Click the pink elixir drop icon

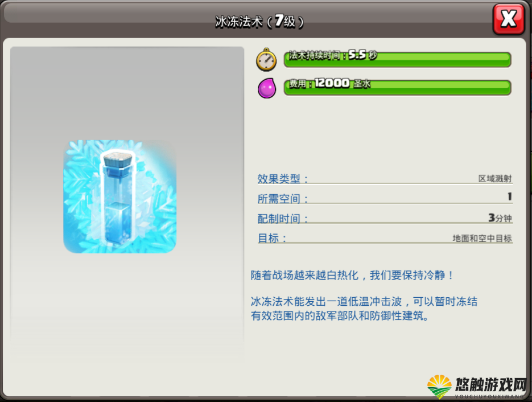click(267, 88)
